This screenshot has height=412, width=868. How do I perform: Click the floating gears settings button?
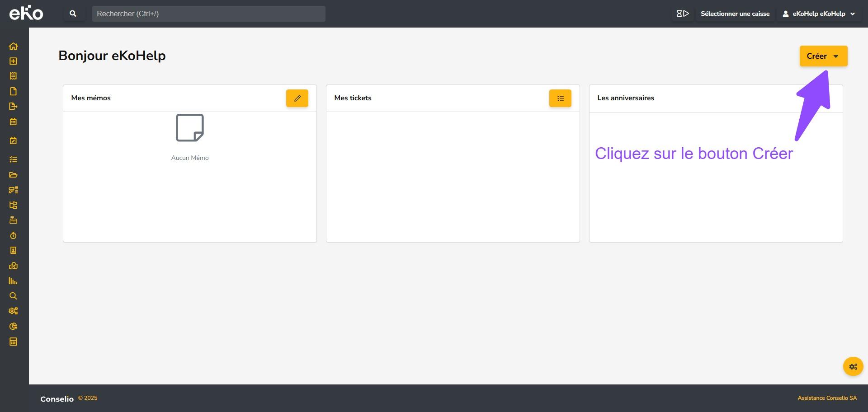tap(853, 366)
